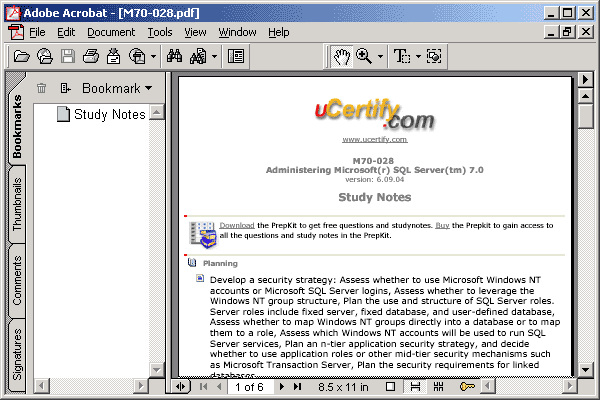600x400 pixels.
Task: Open the www.ucertify.com link
Action: 375,139
